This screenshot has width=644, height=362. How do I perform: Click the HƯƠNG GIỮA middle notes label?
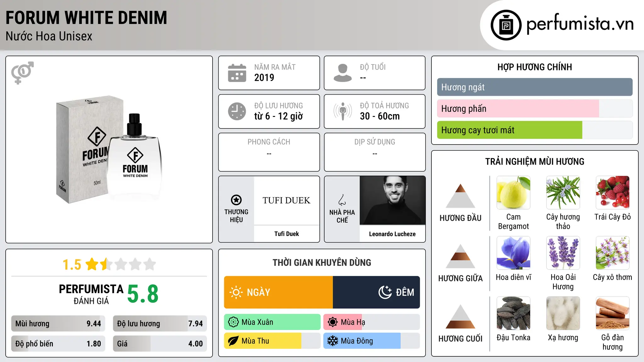tap(460, 278)
